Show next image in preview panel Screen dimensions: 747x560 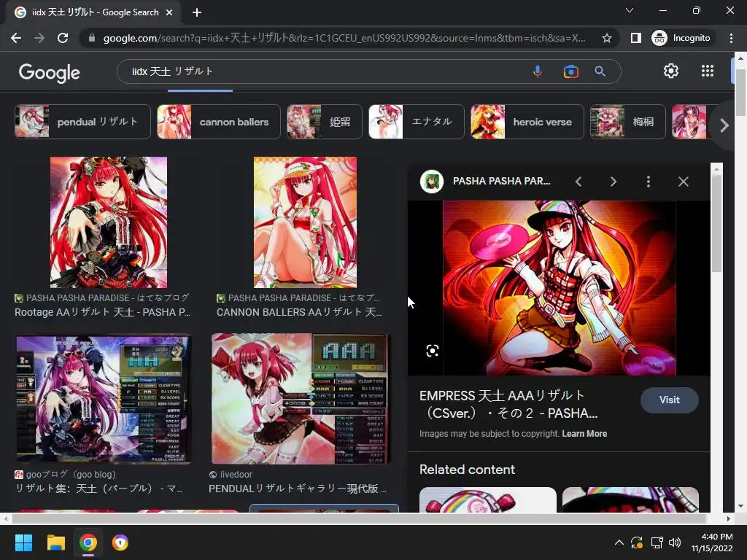[613, 182]
